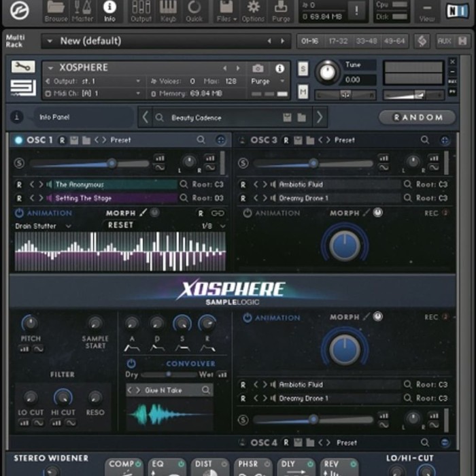
Task: Click morph pencil icon in OSC 1
Action: pyautogui.click(x=143, y=212)
